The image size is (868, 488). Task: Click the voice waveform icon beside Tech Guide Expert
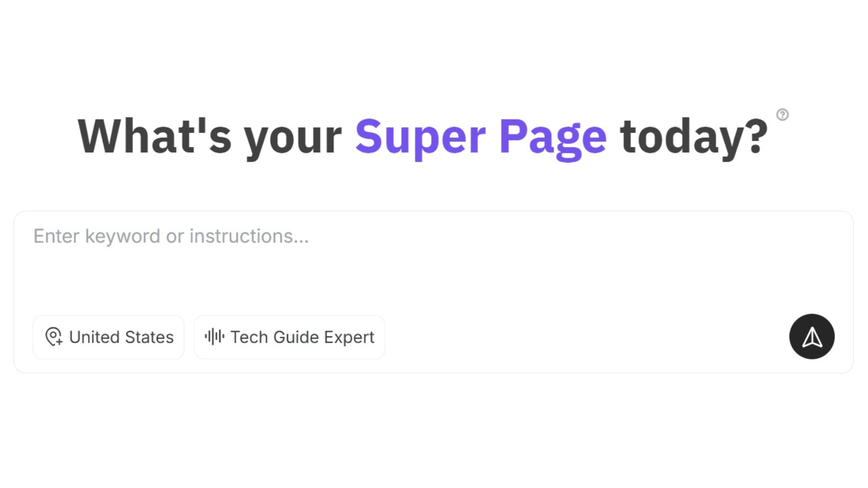(x=214, y=336)
